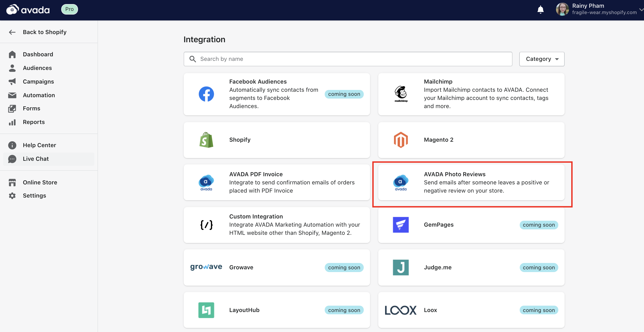
Task: Click the Campaigns megaphone icon
Action: coord(12,81)
